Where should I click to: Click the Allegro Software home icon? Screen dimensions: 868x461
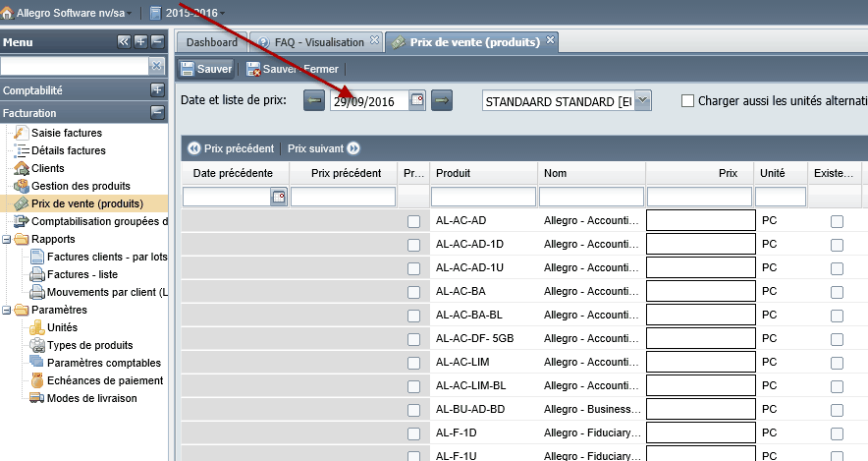pyautogui.click(x=7, y=13)
